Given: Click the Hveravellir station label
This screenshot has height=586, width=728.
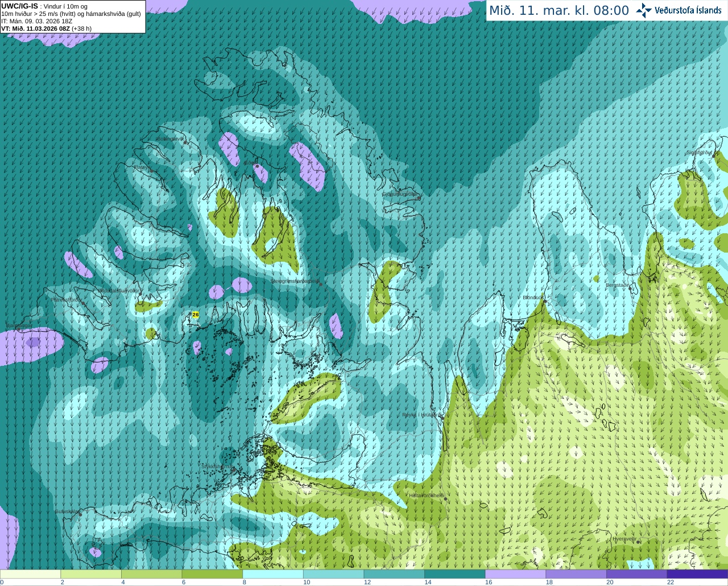Looking at the screenshot, I should pyautogui.click(x=624, y=539).
